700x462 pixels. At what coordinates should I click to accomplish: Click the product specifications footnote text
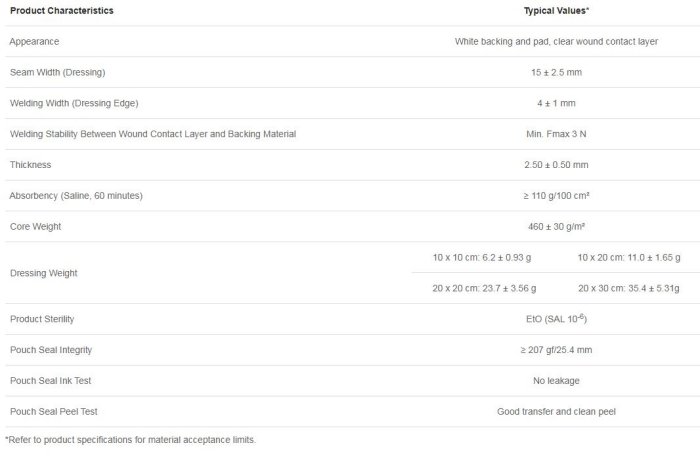point(130,440)
